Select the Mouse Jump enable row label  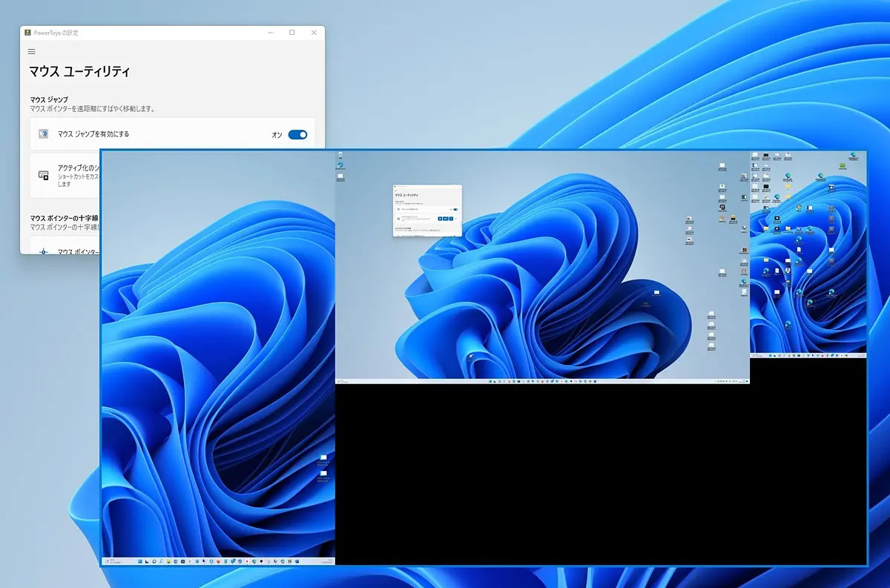coord(93,134)
